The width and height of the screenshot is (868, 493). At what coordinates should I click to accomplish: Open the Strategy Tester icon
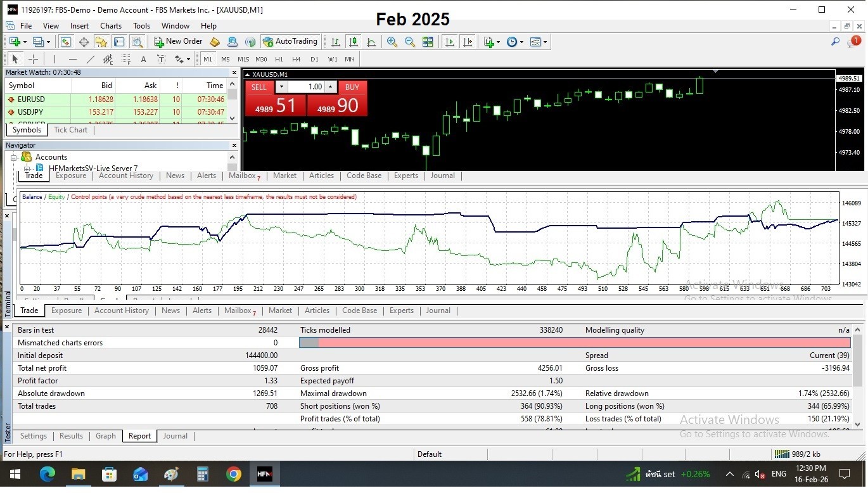(x=137, y=42)
